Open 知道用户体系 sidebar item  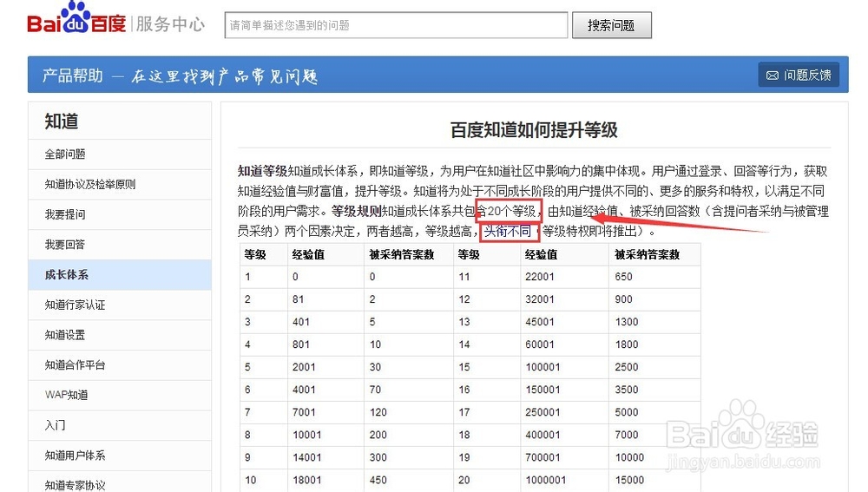120,456
